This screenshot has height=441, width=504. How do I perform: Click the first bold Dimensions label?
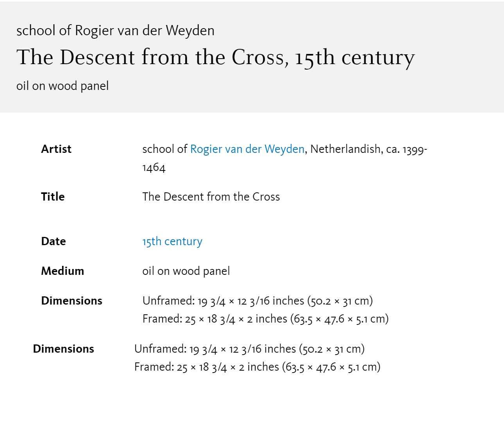tap(72, 301)
